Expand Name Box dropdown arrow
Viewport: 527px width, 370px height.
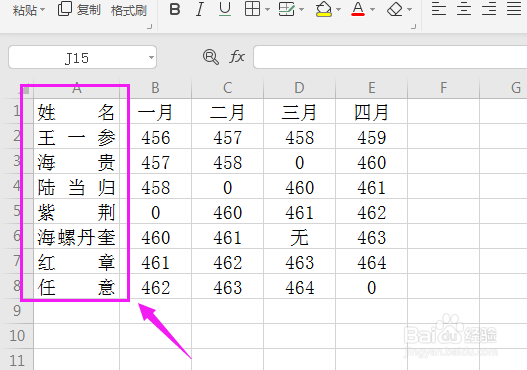(152, 57)
